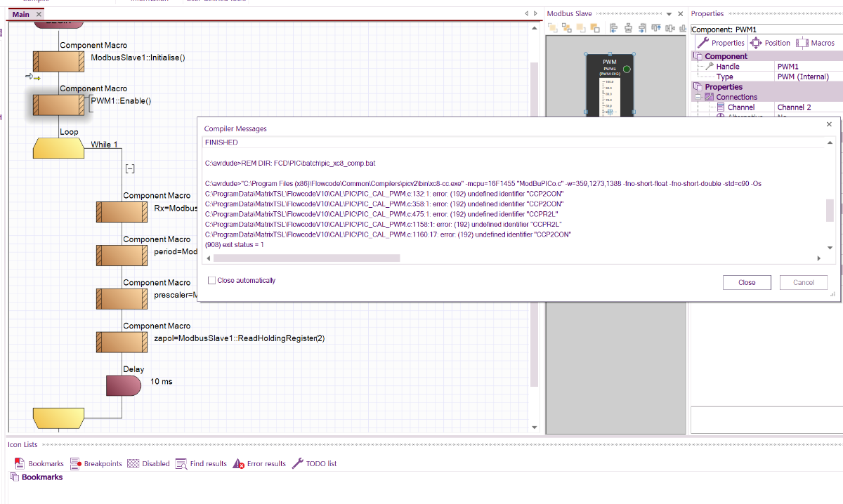Viewport: 843px width, 504px height.
Task: Click scroll right arrow in Compiler Messages
Action: (818, 258)
